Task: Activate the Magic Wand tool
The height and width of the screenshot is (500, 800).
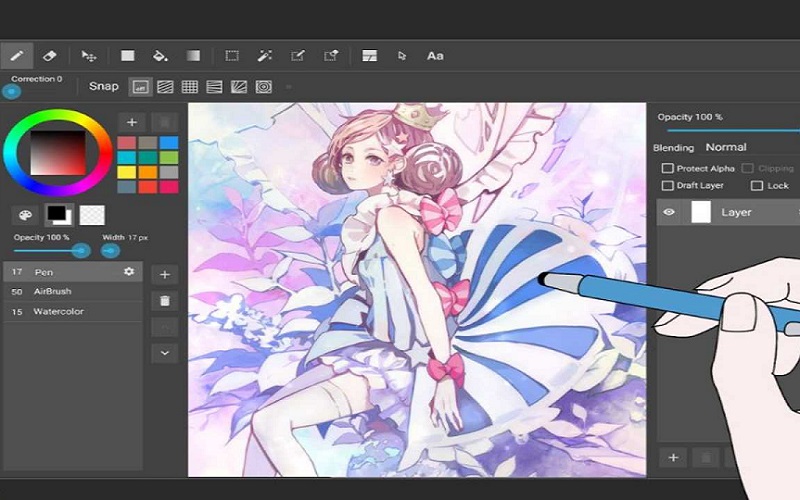Action: click(x=265, y=56)
